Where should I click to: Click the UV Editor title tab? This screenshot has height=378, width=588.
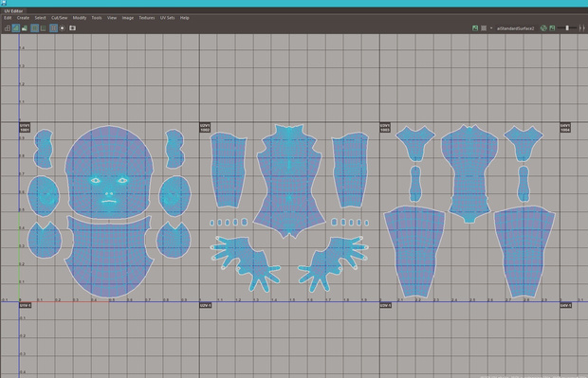tap(13, 10)
